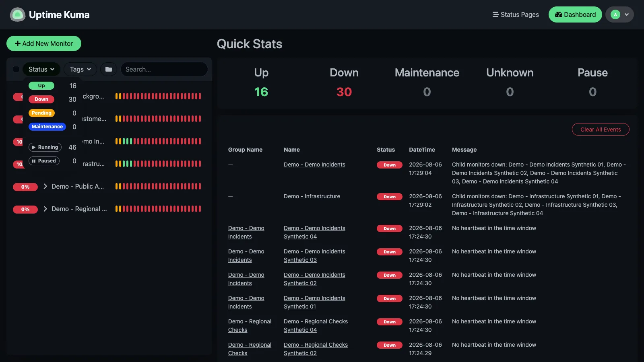This screenshot has width=644, height=362.
Task: Click the DateTime column header
Action: tap(422, 150)
